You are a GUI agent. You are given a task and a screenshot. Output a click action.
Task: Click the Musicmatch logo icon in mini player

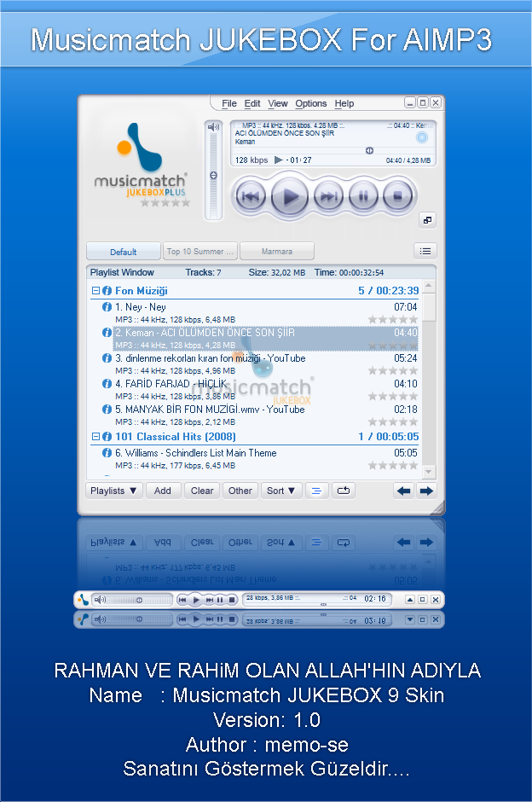83,600
